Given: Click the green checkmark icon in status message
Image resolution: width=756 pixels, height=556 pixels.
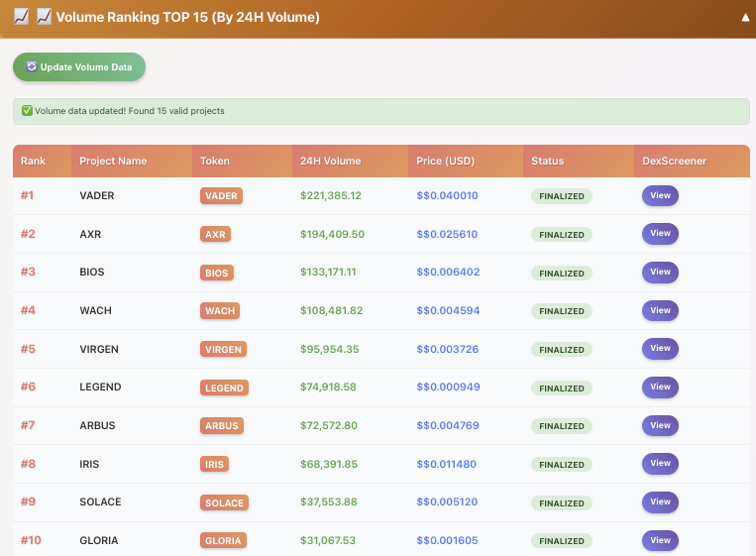Looking at the screenshot, I should pyautogui.click(x=28, y=110).
